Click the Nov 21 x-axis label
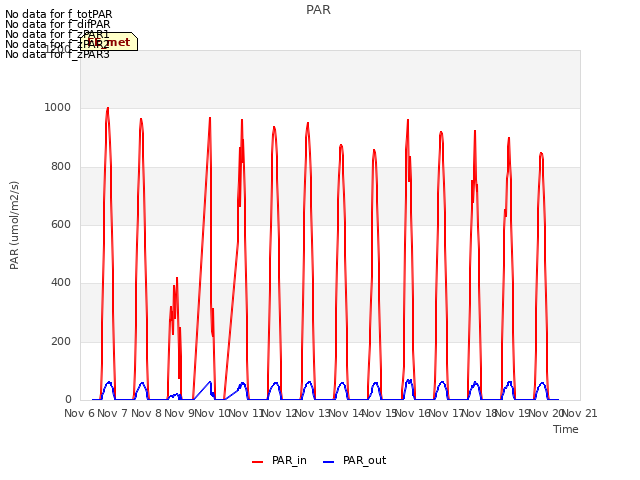This screenshot has width=640, height=480. coord(580,413)
